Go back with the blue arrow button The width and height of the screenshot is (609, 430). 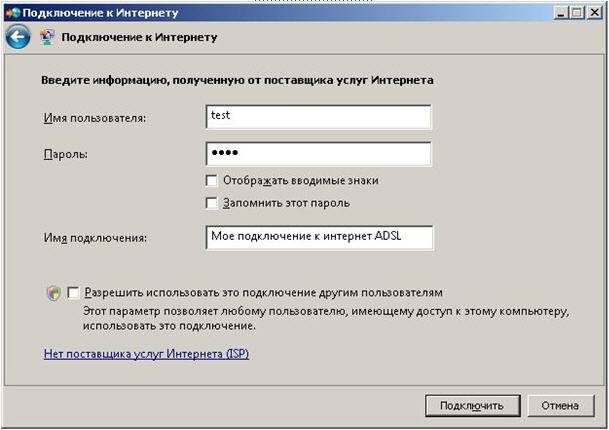(x=18, y=37)
